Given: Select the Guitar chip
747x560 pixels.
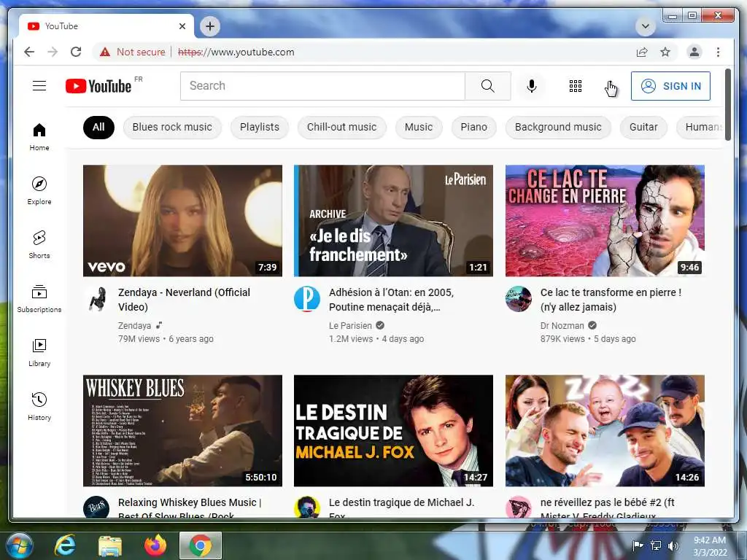Looking at the screenshot, I should [x=643, y=127].
